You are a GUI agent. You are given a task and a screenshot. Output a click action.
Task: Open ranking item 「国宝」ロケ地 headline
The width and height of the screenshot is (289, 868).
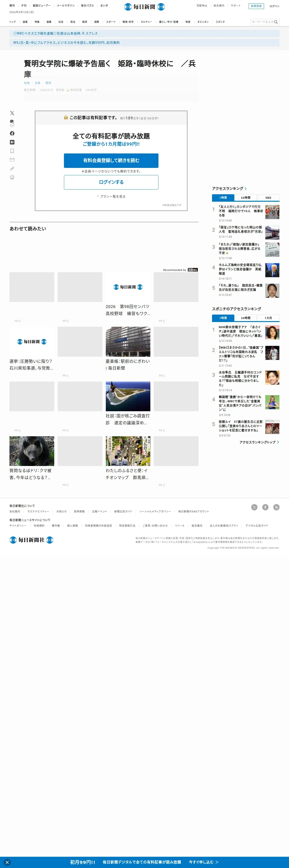[x=241, y=229]
